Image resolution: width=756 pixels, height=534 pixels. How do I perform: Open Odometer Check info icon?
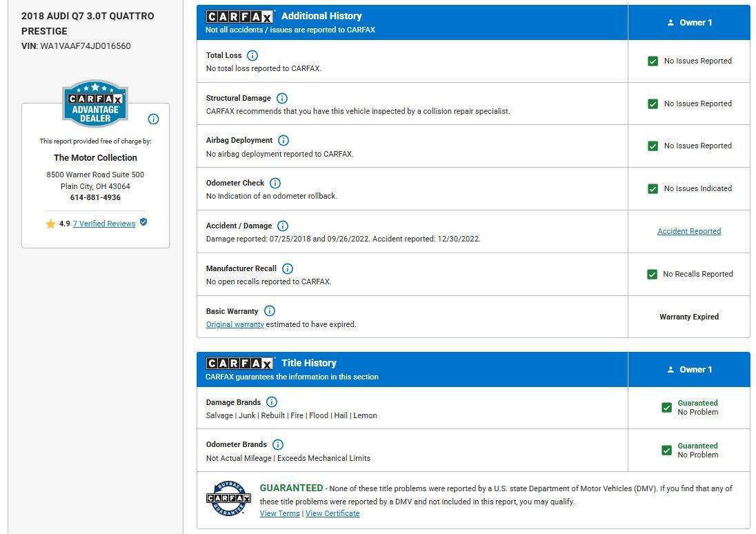pyautogui.click(x=275, y=184)
